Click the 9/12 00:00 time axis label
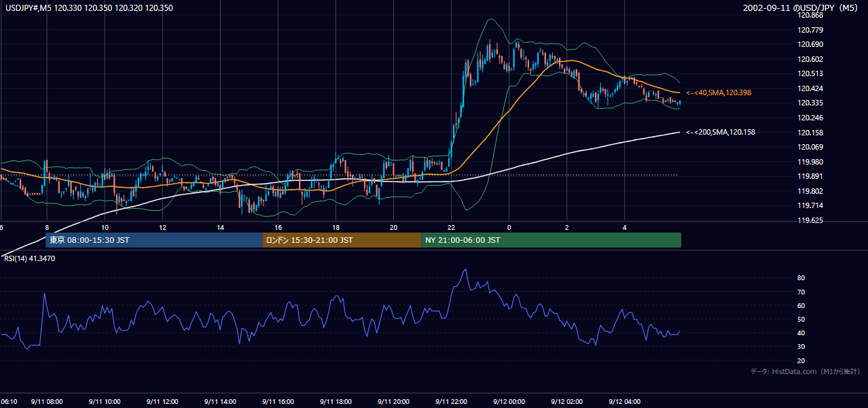The width and height of the screenshot is (868, 408). [509, 402]
